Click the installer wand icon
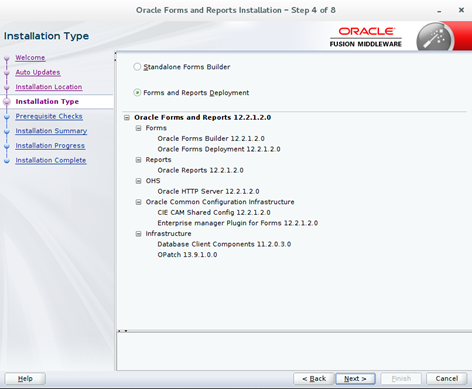The image size is (472, 389). pos(434,38)
